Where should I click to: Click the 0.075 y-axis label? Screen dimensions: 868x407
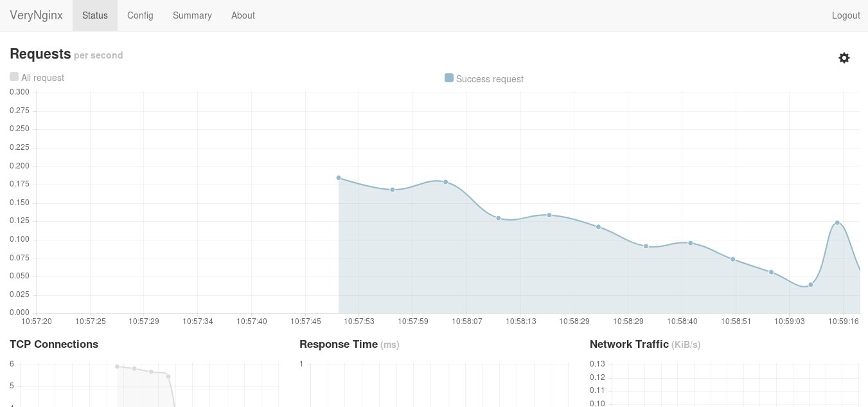tap(19, 258)
